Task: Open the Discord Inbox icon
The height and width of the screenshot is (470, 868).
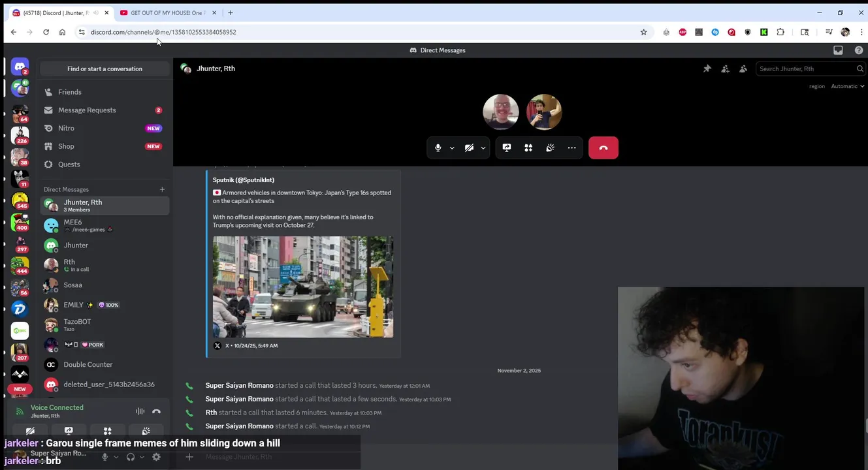Action: 838,50
